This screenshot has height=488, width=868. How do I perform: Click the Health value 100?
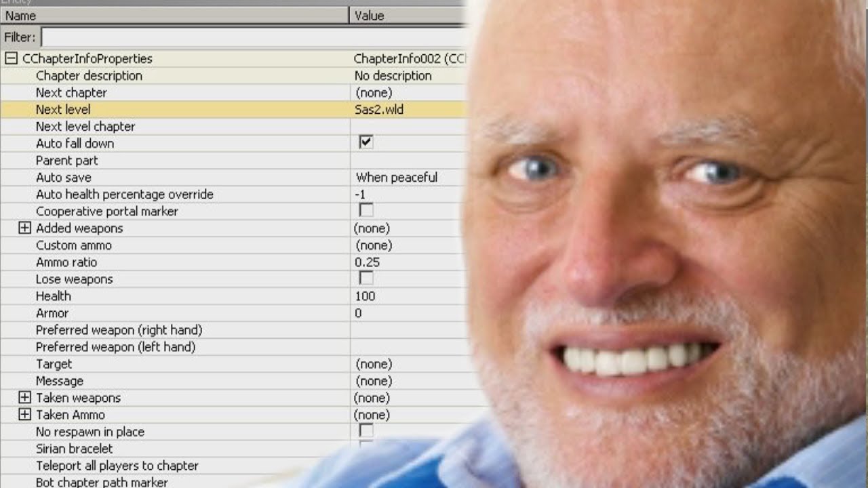point(365,296)
